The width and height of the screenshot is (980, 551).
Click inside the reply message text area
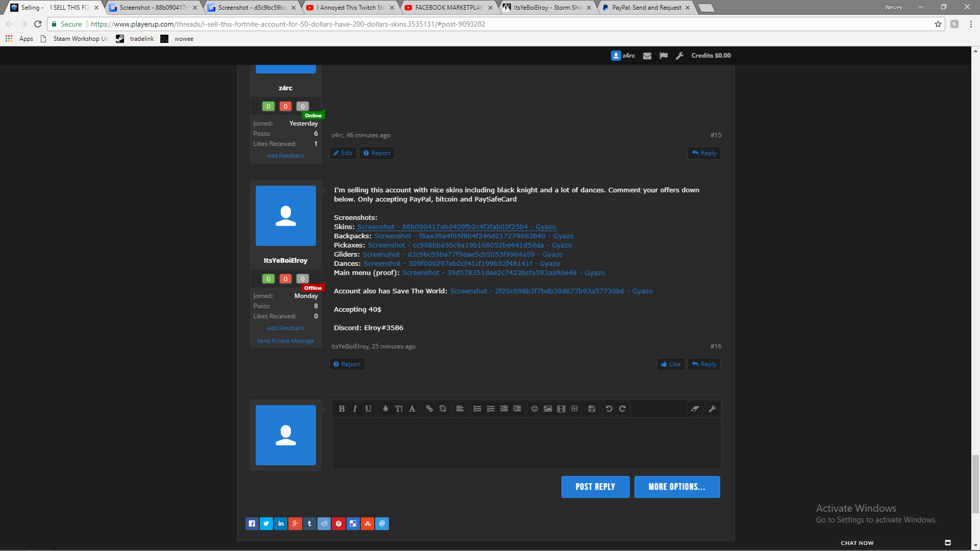[x=526, y=443]
